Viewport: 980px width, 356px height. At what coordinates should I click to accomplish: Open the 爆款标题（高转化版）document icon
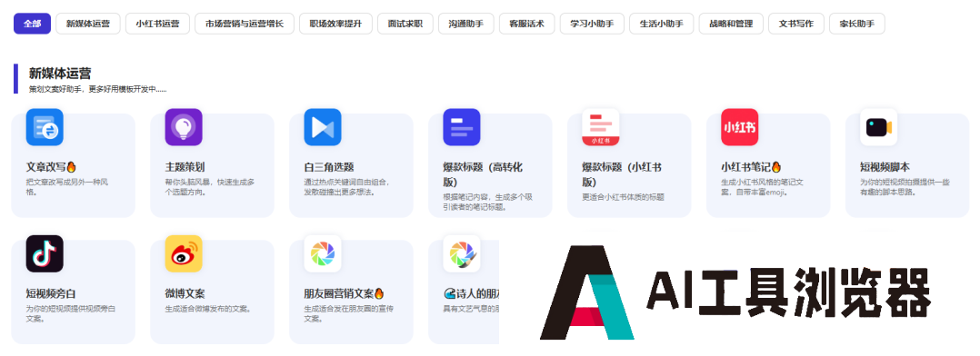pyautogui.click(x=461, y=127)
